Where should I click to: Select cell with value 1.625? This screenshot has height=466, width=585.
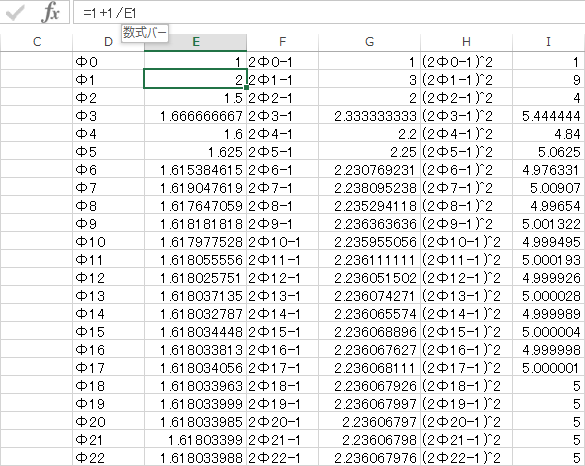click(195, 151)
